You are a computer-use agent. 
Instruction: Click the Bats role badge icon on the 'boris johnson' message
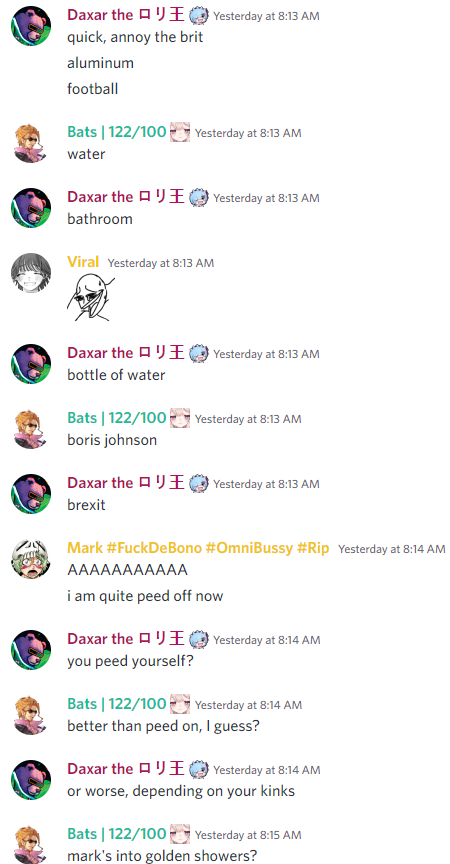point(180,418)
